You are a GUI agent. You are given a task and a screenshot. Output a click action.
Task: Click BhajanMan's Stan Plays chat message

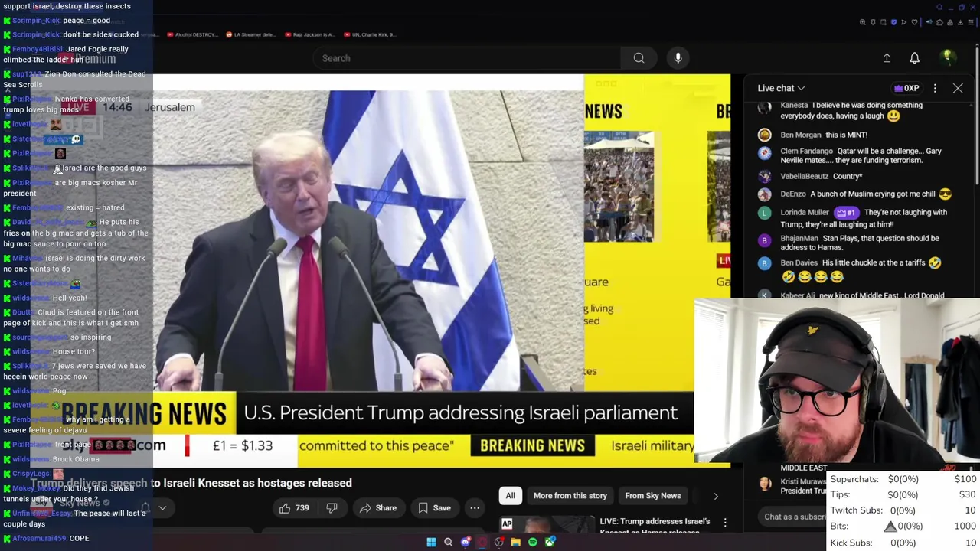pyautogui.click(x=860, y=243)
